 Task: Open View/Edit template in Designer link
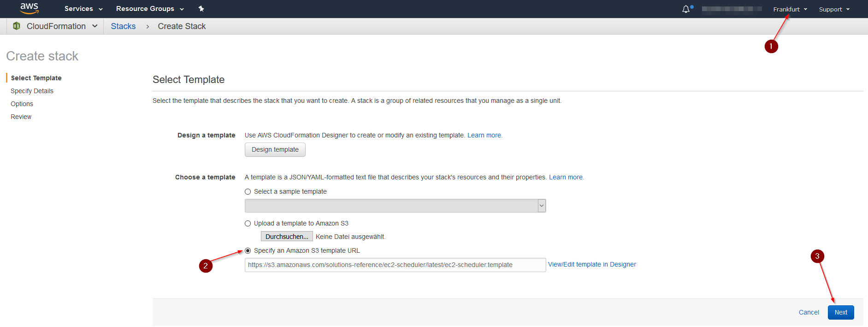592,264
